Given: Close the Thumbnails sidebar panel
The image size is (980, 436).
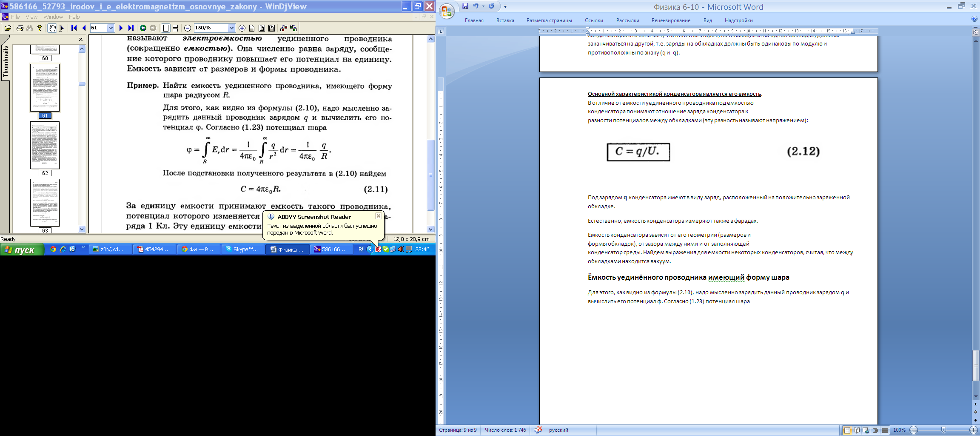Looking at the screenshot, I should coord(81,40).
